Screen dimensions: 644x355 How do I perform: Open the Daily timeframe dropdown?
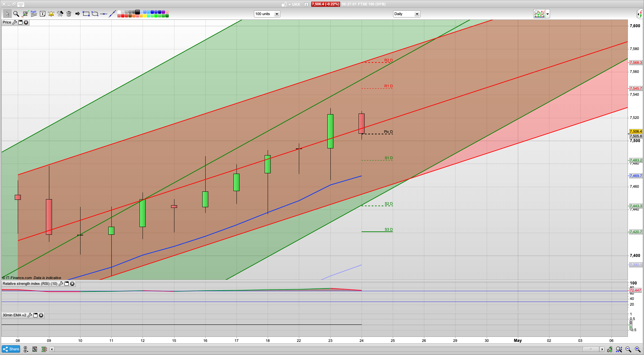[407, 14]
